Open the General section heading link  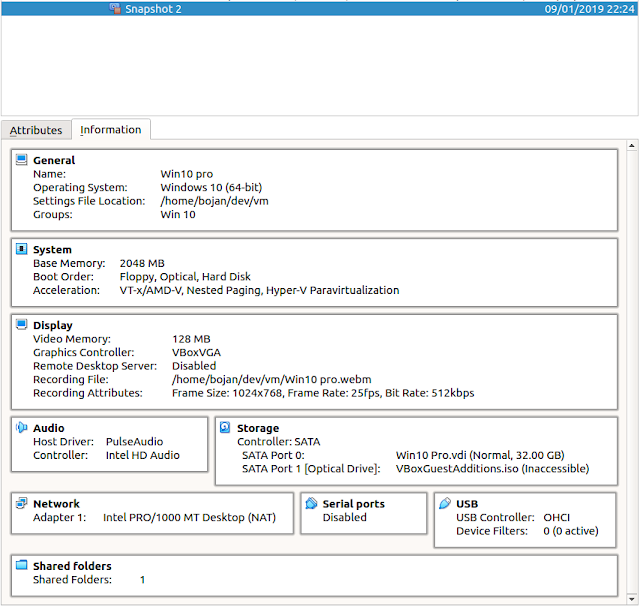click(x=54, y=160)
